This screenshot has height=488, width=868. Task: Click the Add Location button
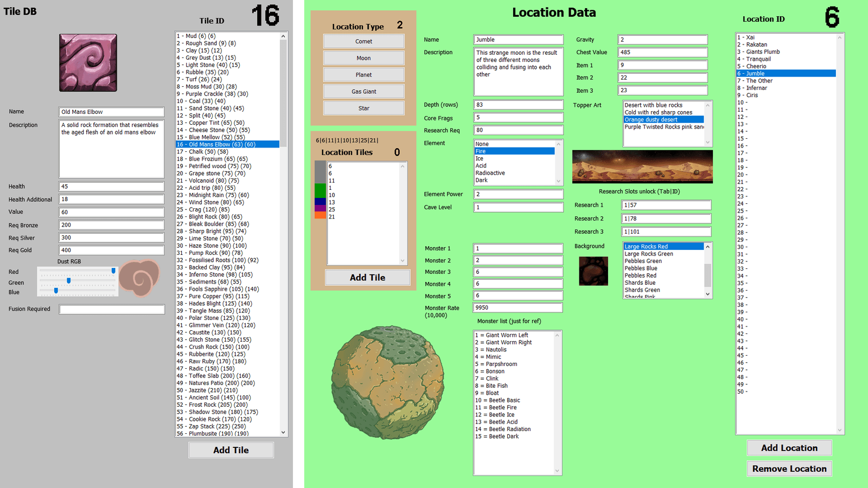click(x=789, y=448)
